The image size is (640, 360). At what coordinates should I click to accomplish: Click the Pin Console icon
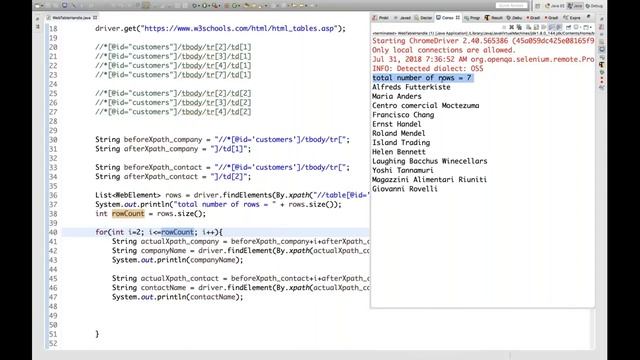click(569, 27)
